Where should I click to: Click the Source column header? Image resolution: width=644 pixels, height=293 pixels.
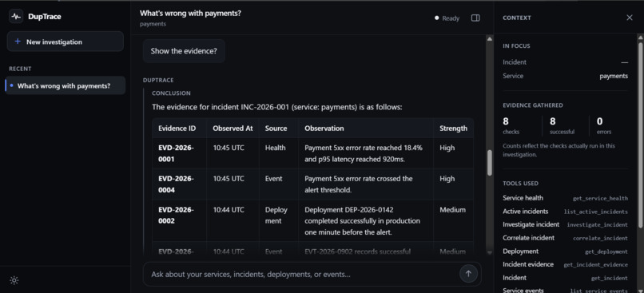[276, 128]
